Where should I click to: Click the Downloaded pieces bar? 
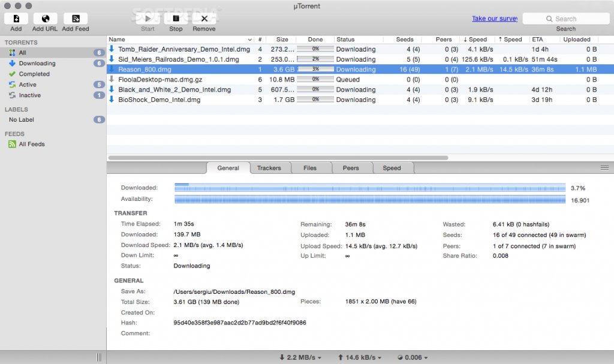(370, 188)
